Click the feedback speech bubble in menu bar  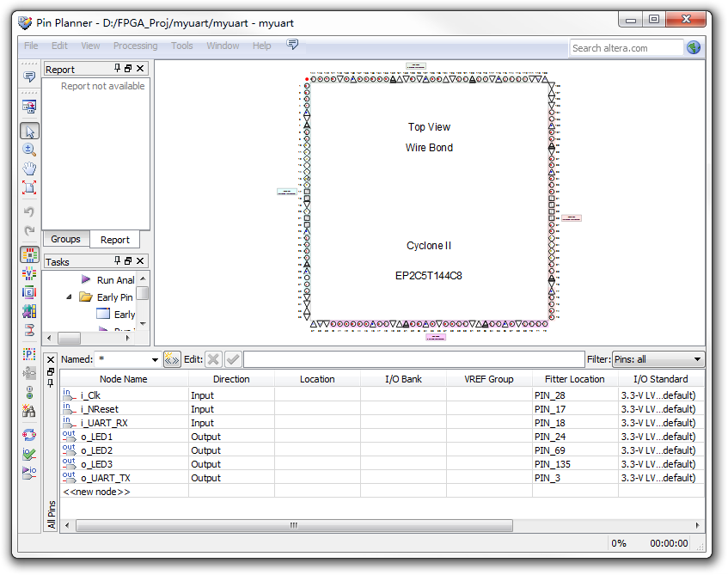[x=292, y=45]
